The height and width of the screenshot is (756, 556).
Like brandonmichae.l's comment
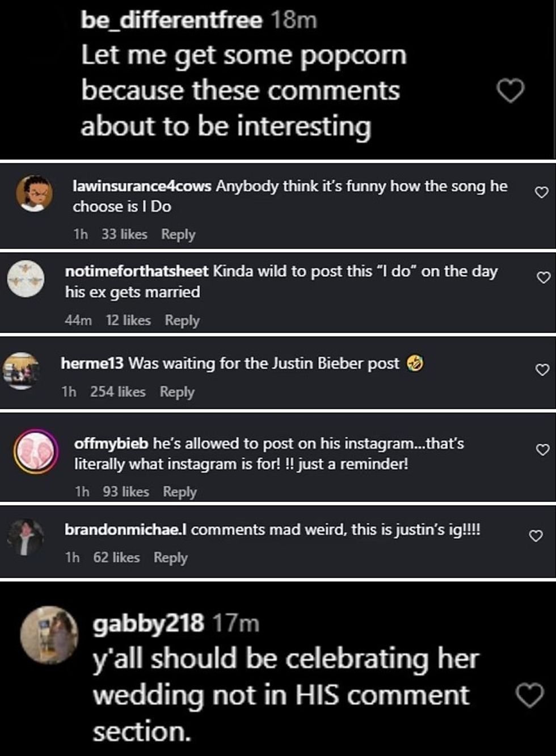[536, 536]
